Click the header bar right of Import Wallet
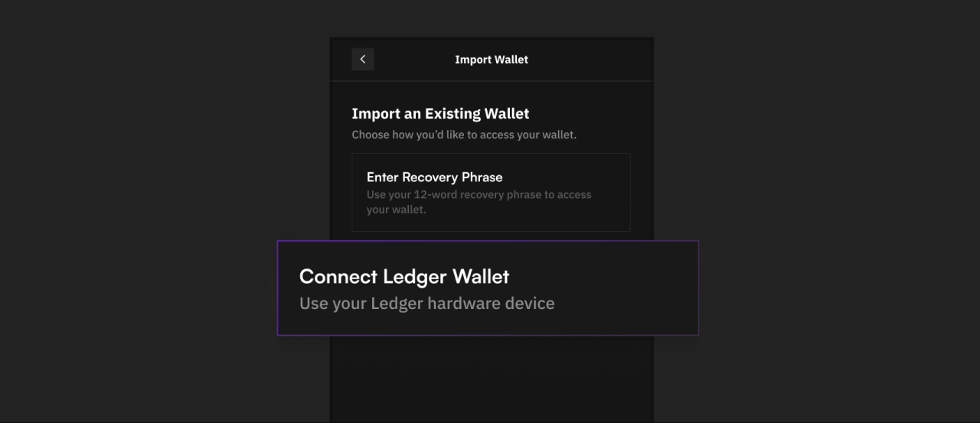 coord(590,60)
